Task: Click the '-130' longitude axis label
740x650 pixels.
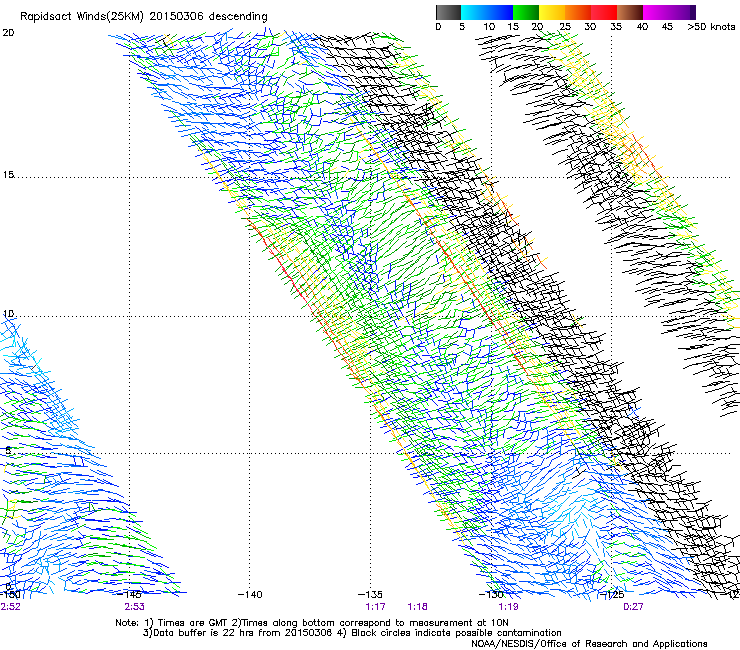Action: (x=491, y=594)
